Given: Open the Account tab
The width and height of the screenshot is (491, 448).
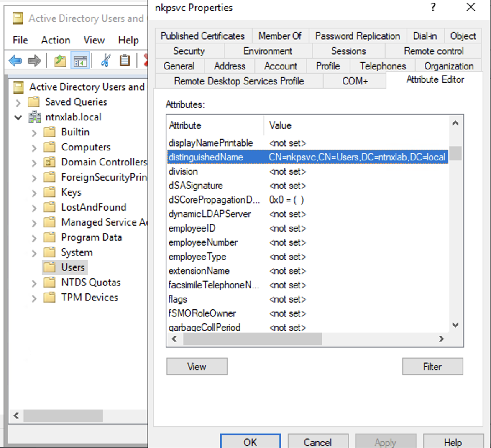Looking at the screenshot, I should 280,66.
